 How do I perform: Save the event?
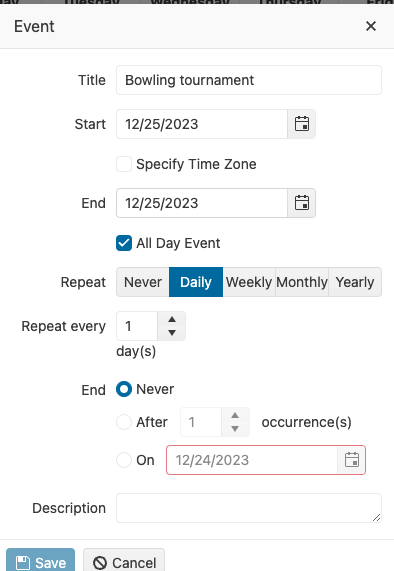(40, 562)
